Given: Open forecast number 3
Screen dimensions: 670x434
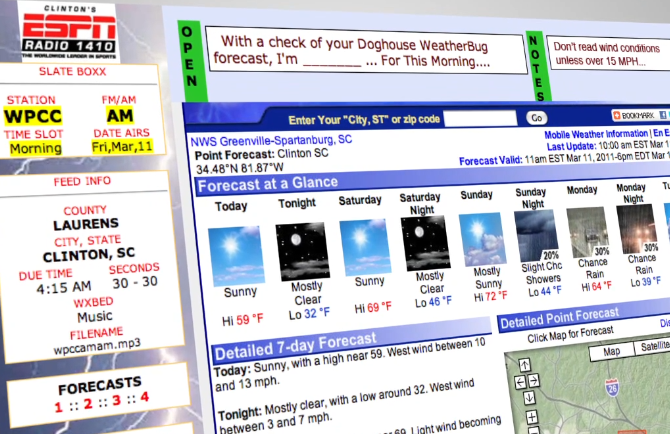Looking at the screenshot, I should point(116,400).
